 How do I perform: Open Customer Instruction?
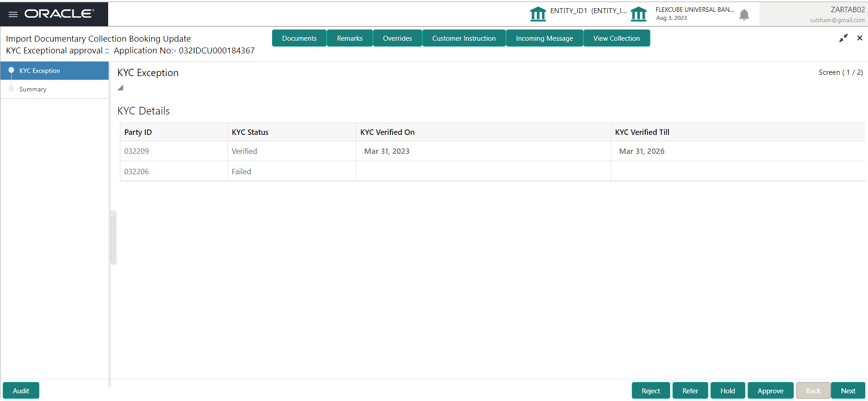pos(464,38)
